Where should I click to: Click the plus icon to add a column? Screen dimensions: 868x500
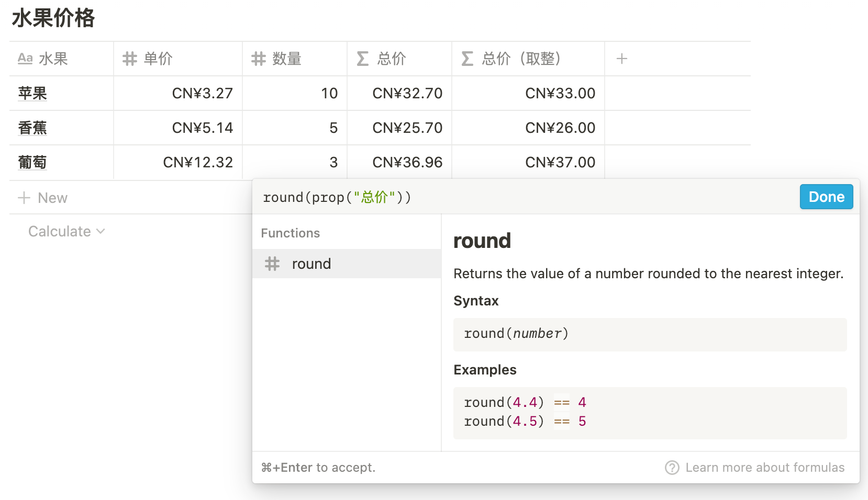[x=621, y=59]
